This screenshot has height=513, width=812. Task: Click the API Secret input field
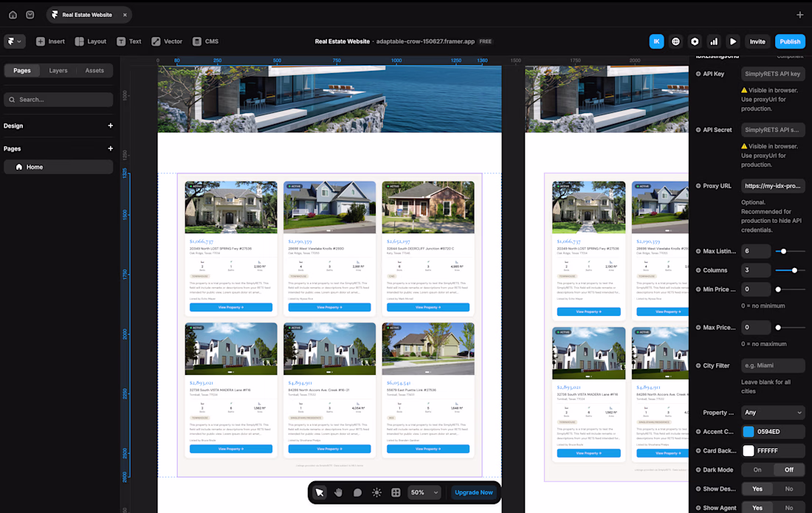click(x=773, y=130)
